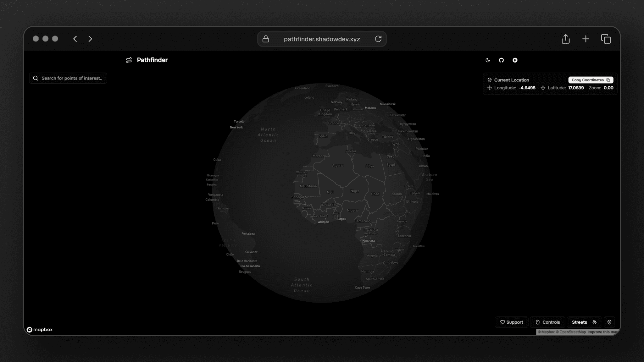Click the Improve this map link
This screenshot has width=644, height=362.
point(602,332)
